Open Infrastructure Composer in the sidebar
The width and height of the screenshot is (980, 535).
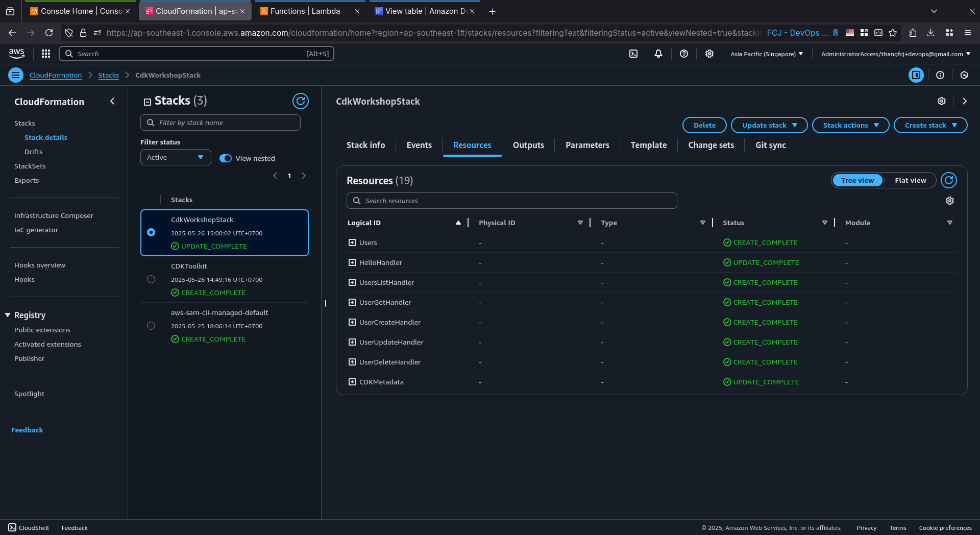point(54,215)
